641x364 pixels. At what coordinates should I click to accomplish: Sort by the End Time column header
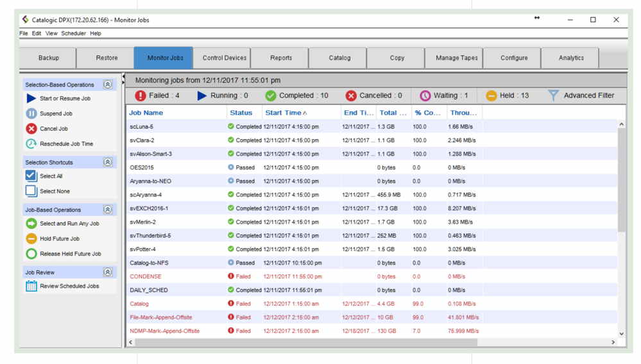359,113
